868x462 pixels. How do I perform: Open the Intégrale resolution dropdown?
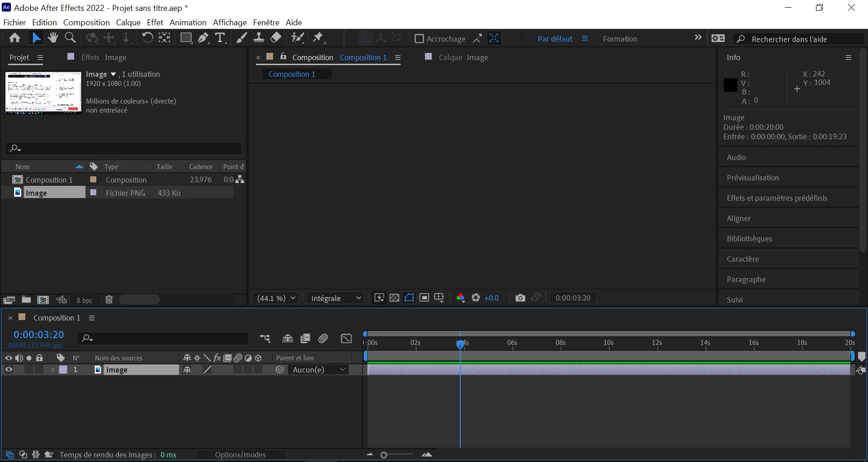(x=336, y=298)
